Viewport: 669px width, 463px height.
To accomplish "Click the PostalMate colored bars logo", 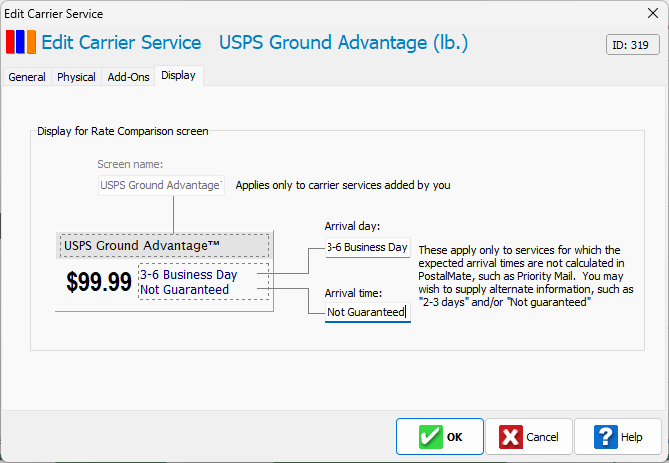I will tap(20, 42).
